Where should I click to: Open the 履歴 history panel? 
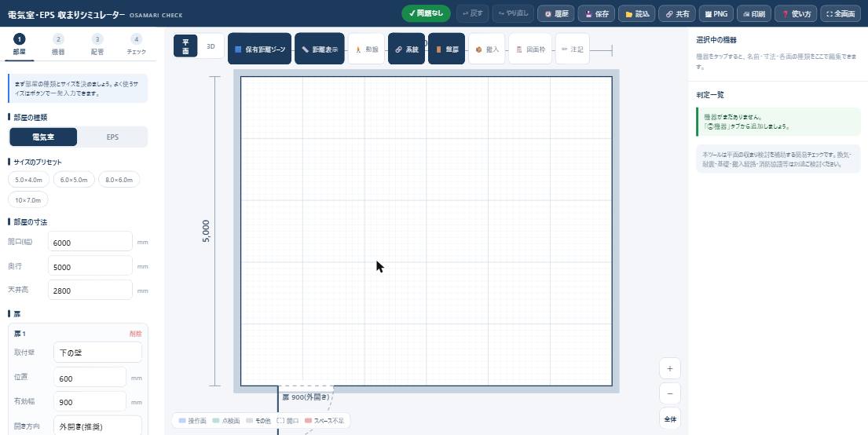pyautogui.click(x=556, y=14)
